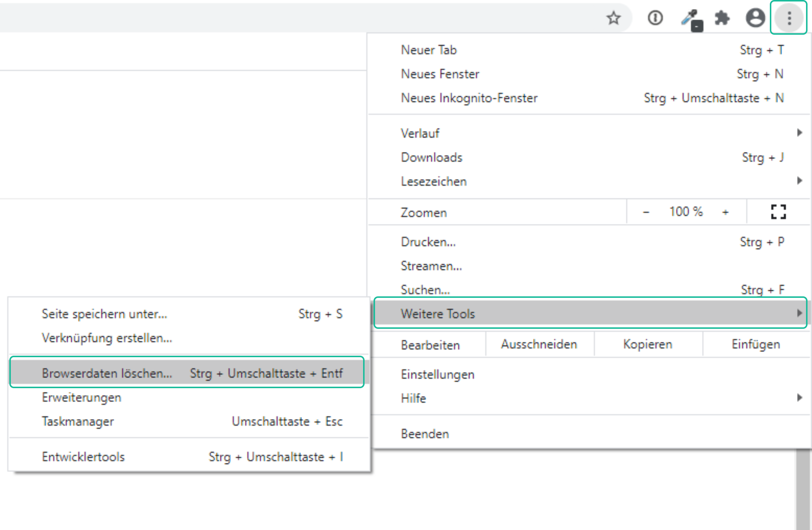Open the user profile avatar

click(755, 18)
